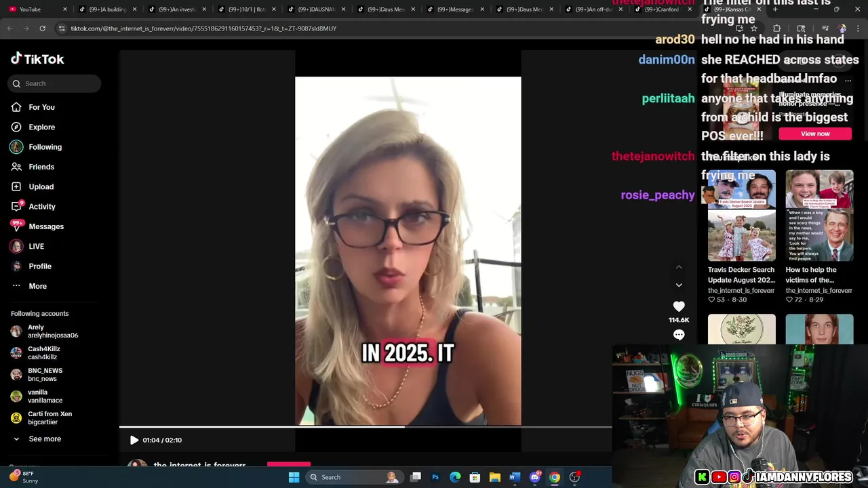Open the_internet_is_foreverr profile link below video
Image resolution: width=868 pixels, height=488 pixels.
pos(199,466)
